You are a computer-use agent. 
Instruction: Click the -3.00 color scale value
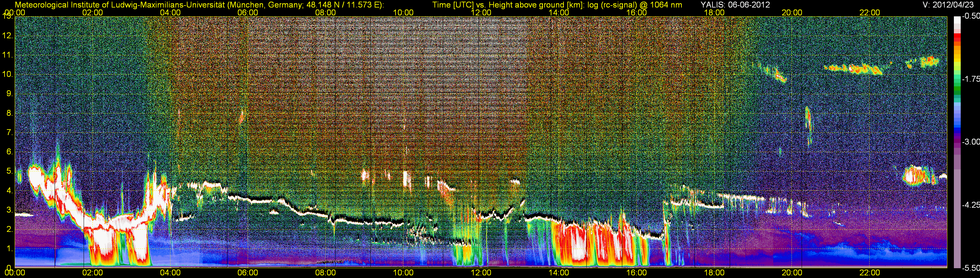click(971, 142)
